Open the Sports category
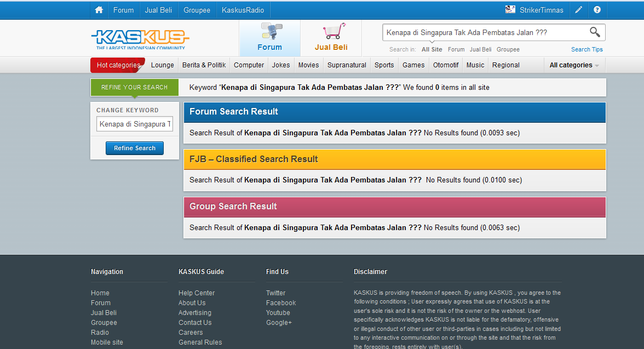Viewport: 644px width, 349px height. click(x=384, y=65)
